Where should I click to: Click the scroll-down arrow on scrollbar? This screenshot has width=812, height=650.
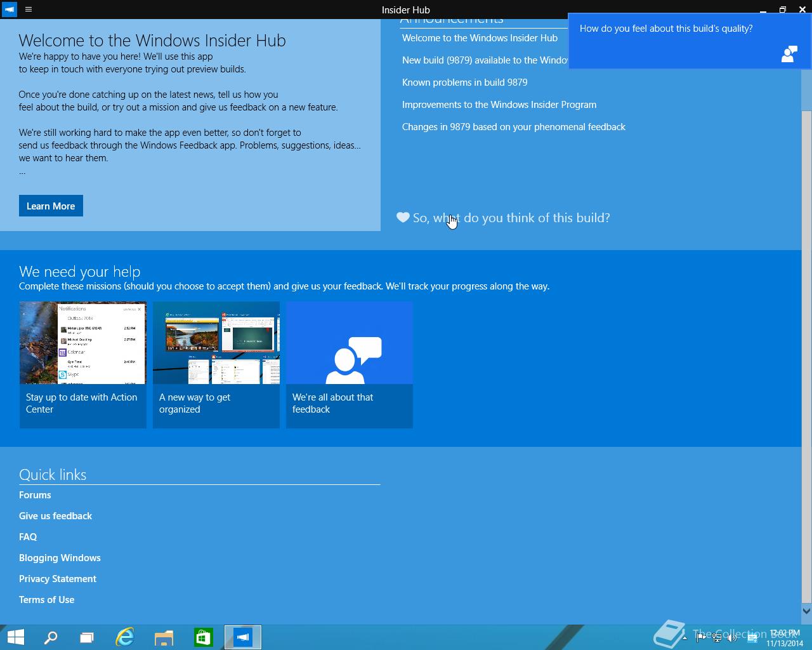806,611
